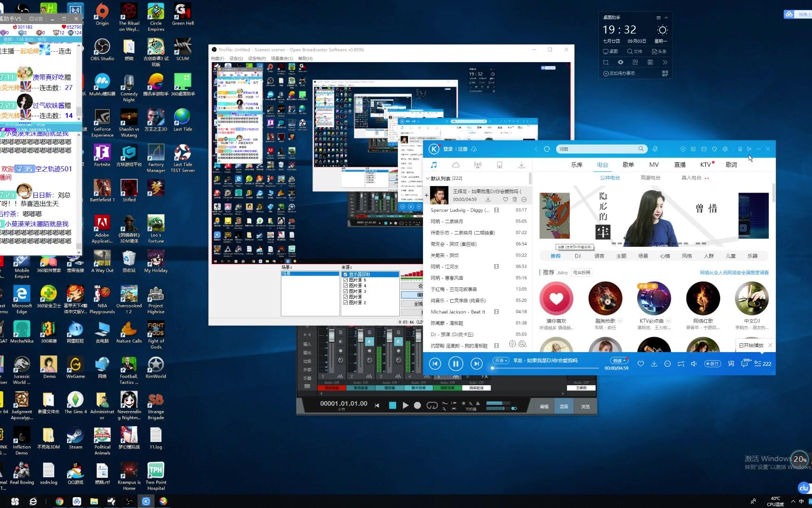Open the 猜你喜欢 radio station thumbnail
This screenshot has width=812, height=508.
[x=556, y=298]
